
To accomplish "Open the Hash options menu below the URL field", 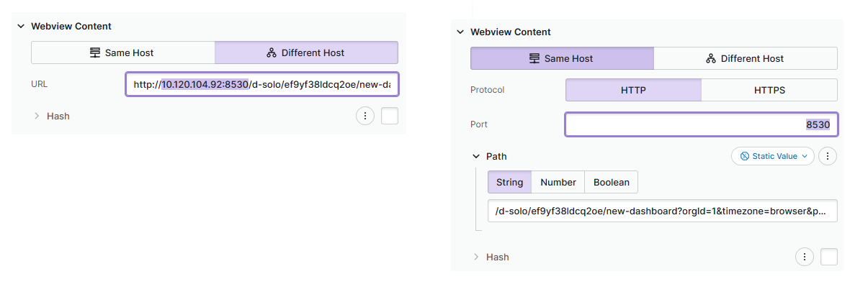I will 365,116.
